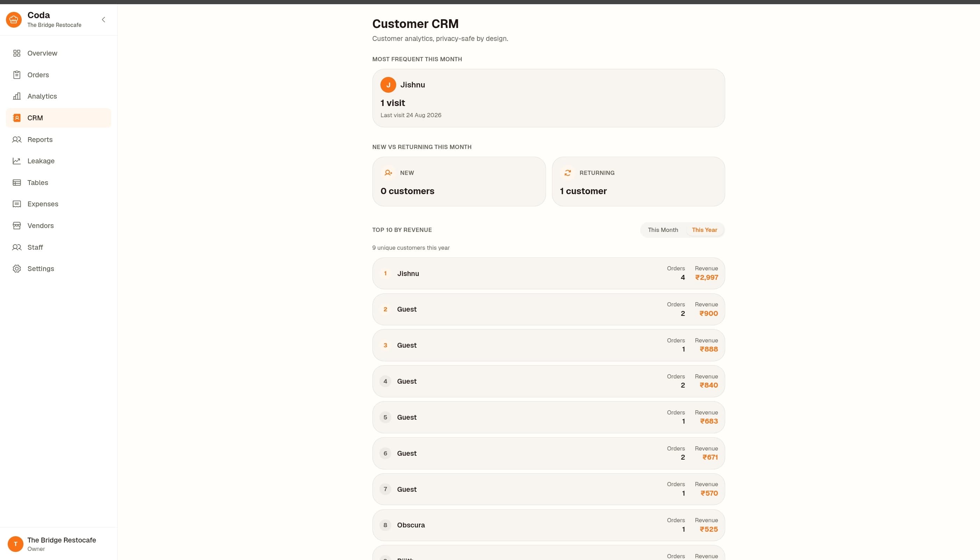Image resolution: width=980 pixels, height=560 pixels.
Task: Click the 'Last visit 24 Aug 2026' text
Action: [x=411, y=115]
